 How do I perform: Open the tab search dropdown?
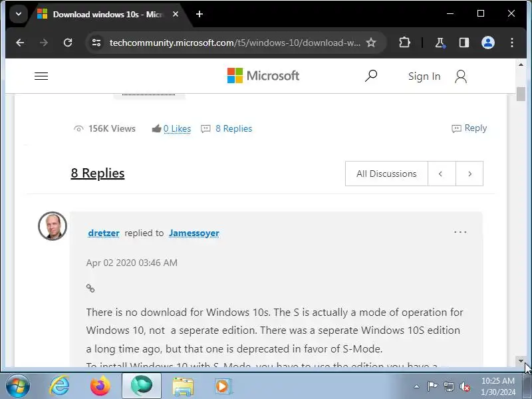pyautogui.click(x=19, y=14)
